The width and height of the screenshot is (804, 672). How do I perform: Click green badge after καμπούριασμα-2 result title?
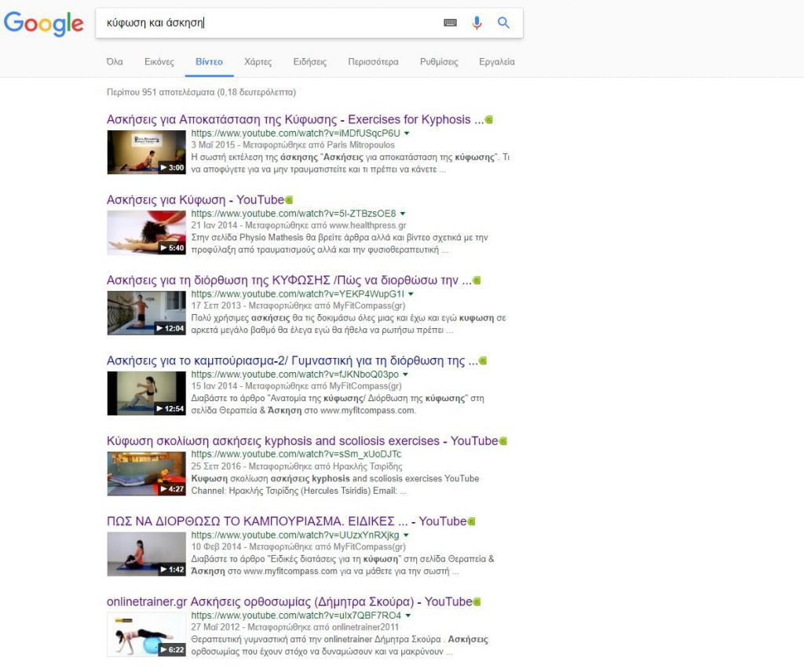(x=483, y=361)
